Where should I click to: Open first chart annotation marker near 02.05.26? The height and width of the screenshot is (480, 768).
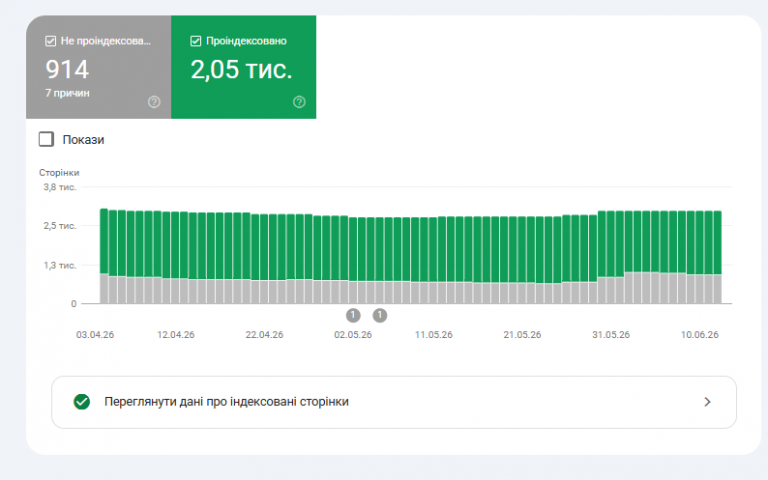pos(353,315)
